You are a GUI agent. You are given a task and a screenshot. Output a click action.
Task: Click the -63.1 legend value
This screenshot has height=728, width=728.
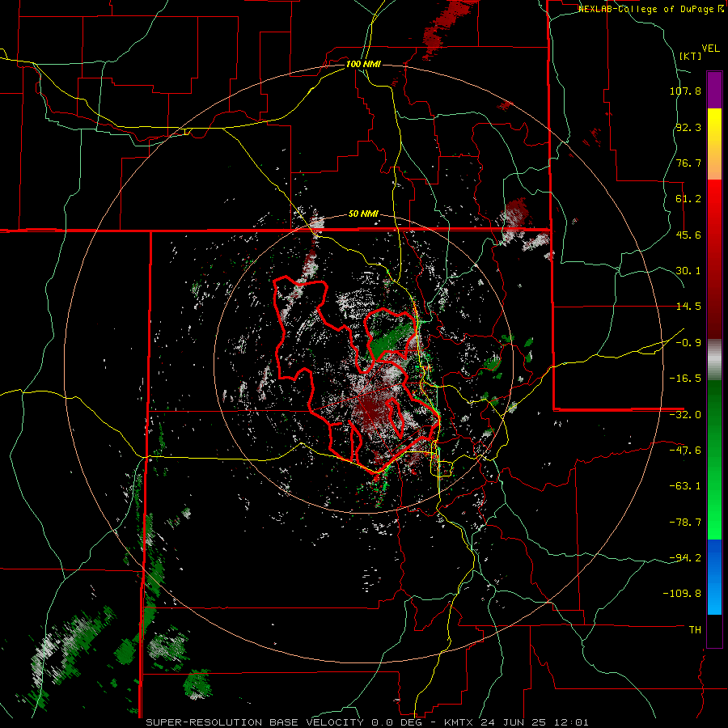[x=685, y=486]
